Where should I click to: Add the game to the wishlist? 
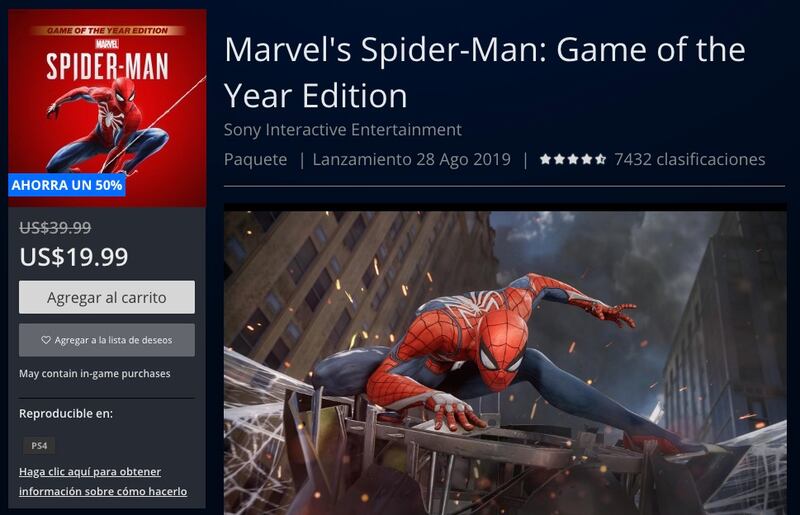(107, 340)
